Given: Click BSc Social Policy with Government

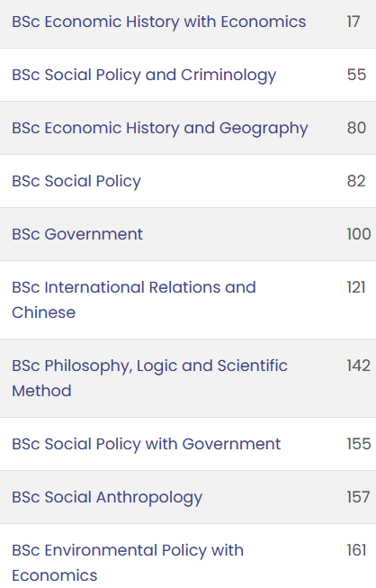Looking at the screenshot, I should (x=146, y=444).
